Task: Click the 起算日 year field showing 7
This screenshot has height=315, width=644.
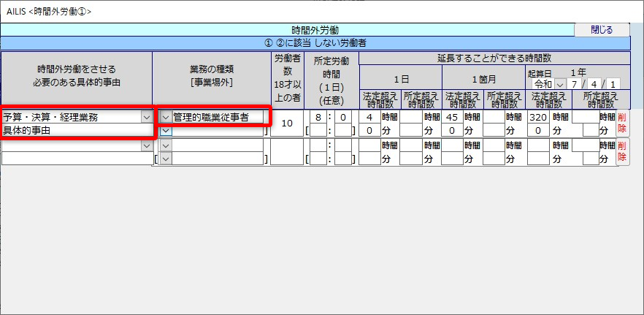Action: point(576,83)
